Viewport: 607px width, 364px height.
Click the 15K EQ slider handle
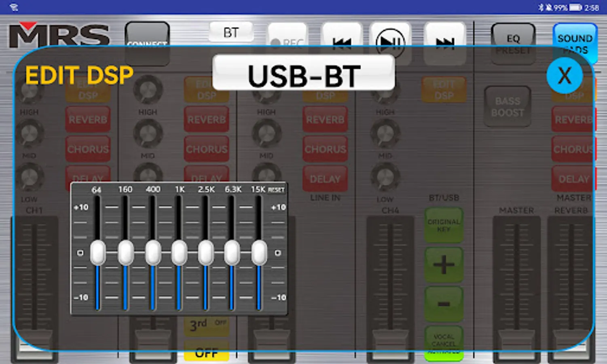(x=259, y=252)
